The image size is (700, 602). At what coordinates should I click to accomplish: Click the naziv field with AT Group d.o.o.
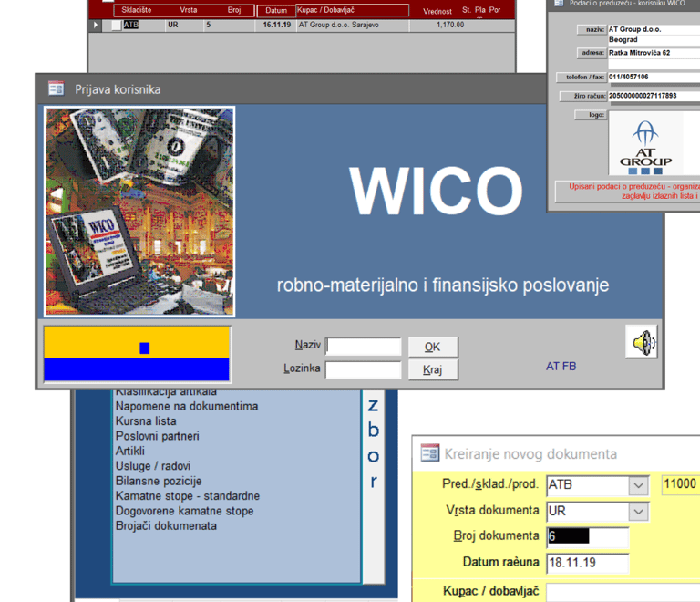pyautogui.click(x=654, y=29)
